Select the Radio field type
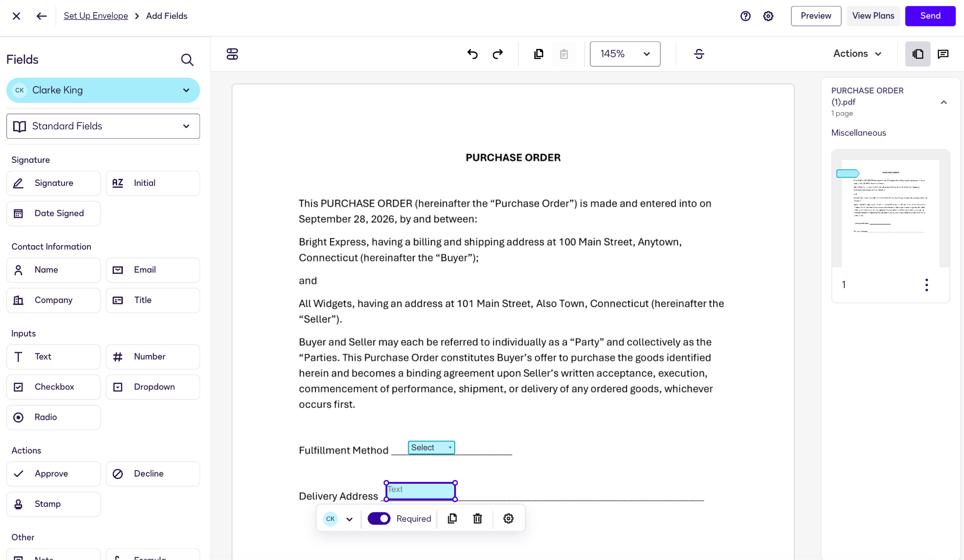This screenshot has height=560, width=964. tap(53, 417)
